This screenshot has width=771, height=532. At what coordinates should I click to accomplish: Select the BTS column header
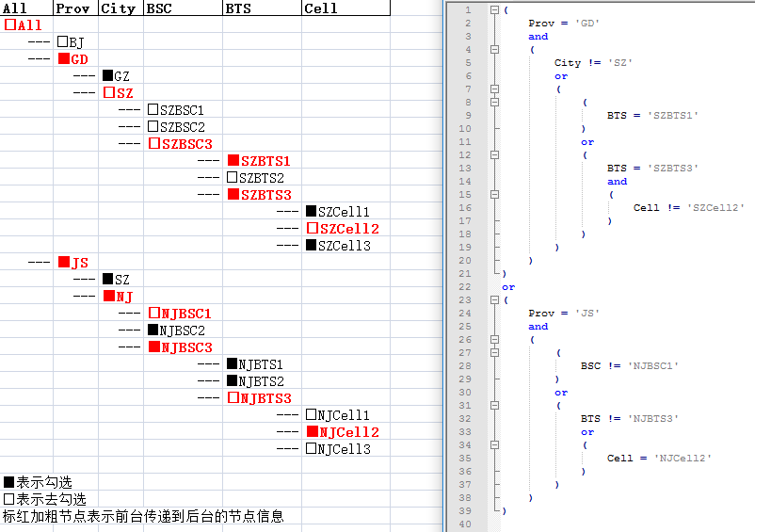(262, 8)
